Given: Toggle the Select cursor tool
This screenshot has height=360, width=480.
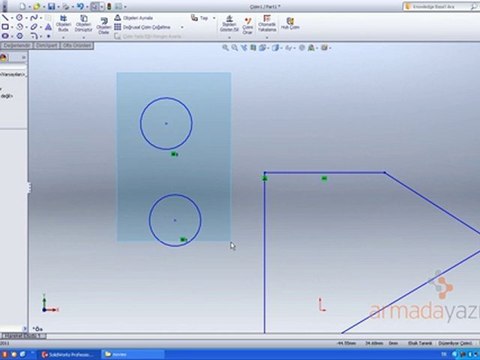Looking at the screenshot, I should click(95, 6).
